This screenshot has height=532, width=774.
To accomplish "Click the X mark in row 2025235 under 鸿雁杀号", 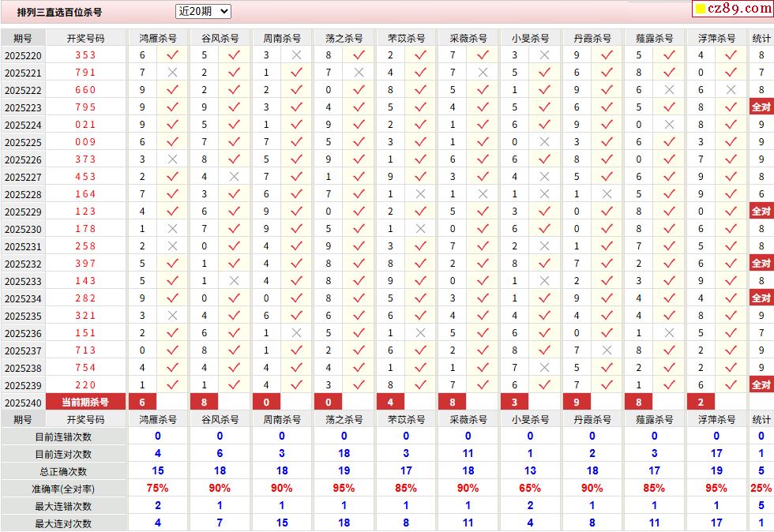I will pos(172,316).
